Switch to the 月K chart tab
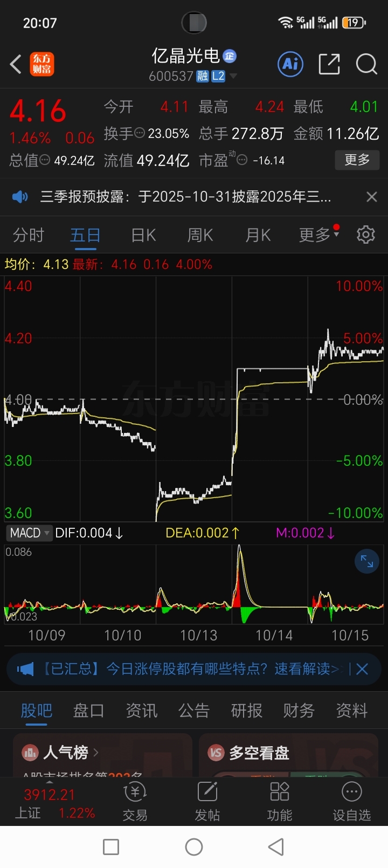This screenshot has width=388, height=868. coord(258,235)
